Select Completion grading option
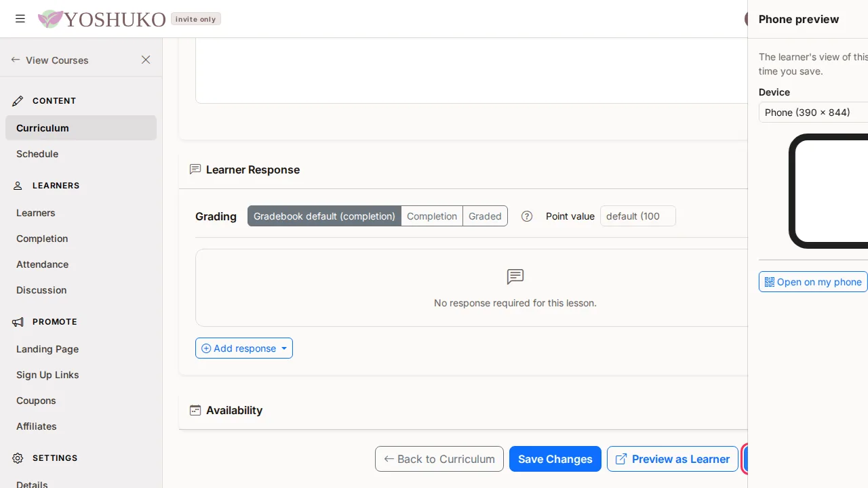The image size is (868, 488). point(432,216)
